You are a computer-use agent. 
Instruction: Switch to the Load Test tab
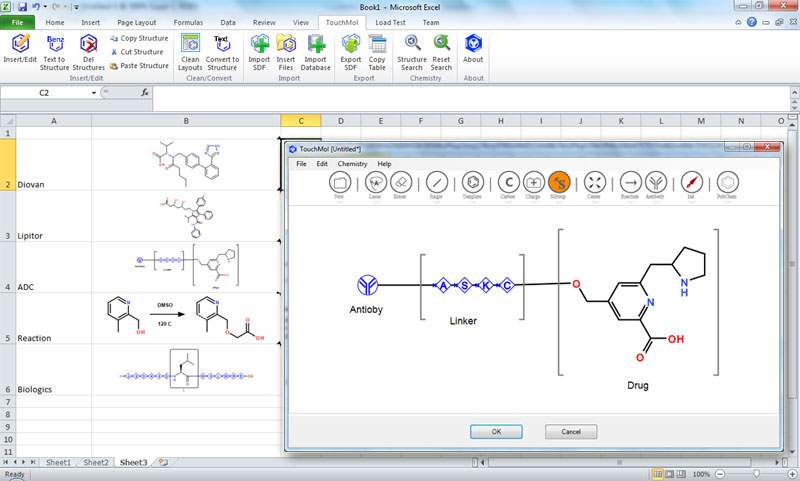(x=390, y=22)
